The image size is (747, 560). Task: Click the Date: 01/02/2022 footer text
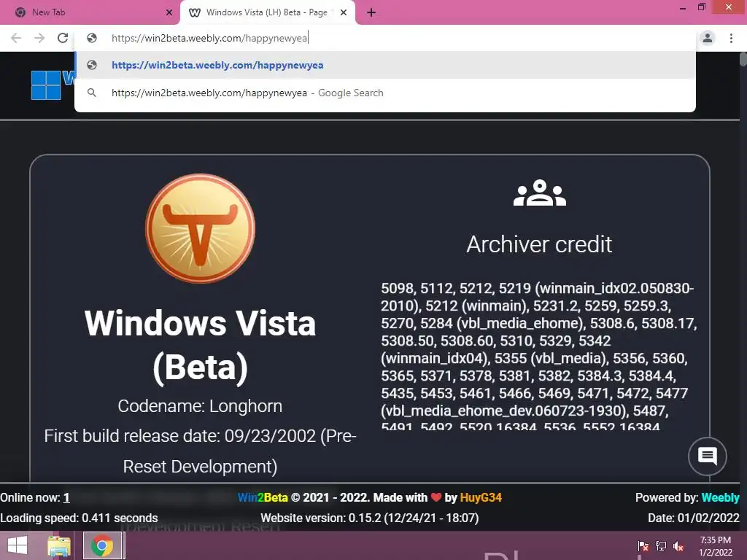[694, 518]
